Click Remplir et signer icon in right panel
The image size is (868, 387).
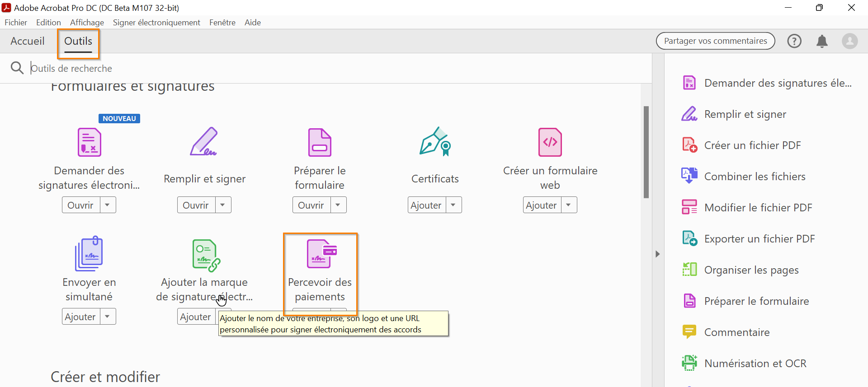tap(689, 114)
